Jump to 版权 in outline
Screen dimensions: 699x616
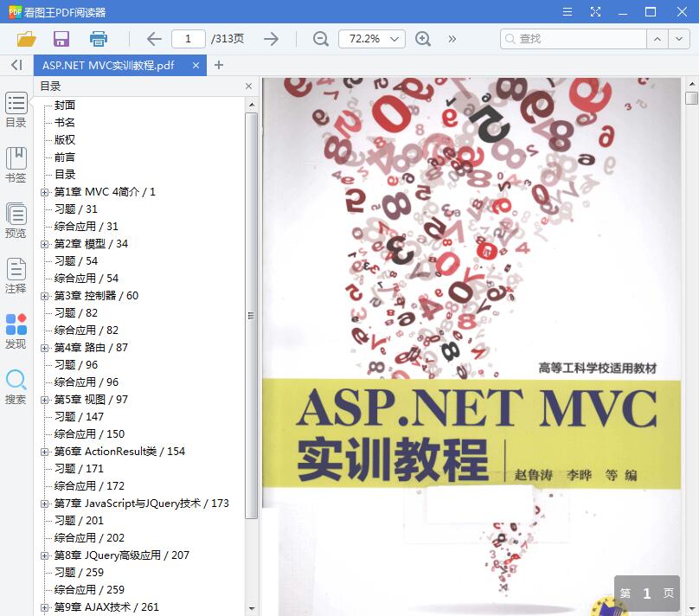click(65, 140)
